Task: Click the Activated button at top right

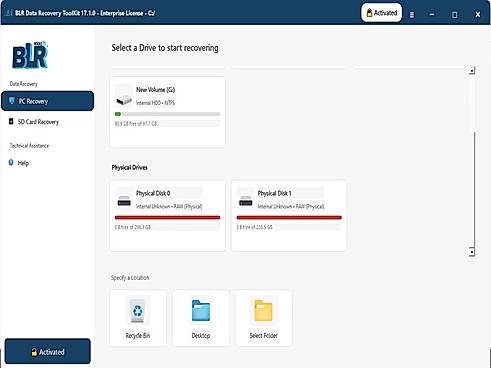Action: tap(381, 13)
